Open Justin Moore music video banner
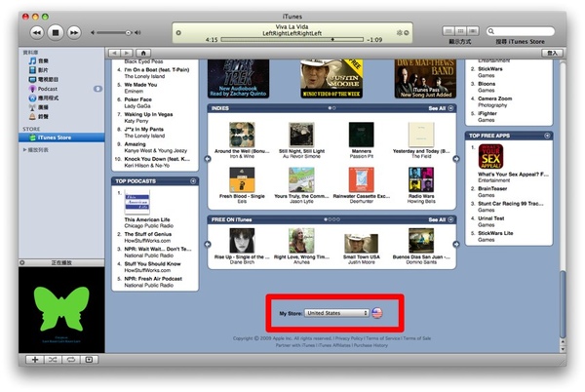The height and width of the screenshot is (392, 585). [x=331, y=79]
